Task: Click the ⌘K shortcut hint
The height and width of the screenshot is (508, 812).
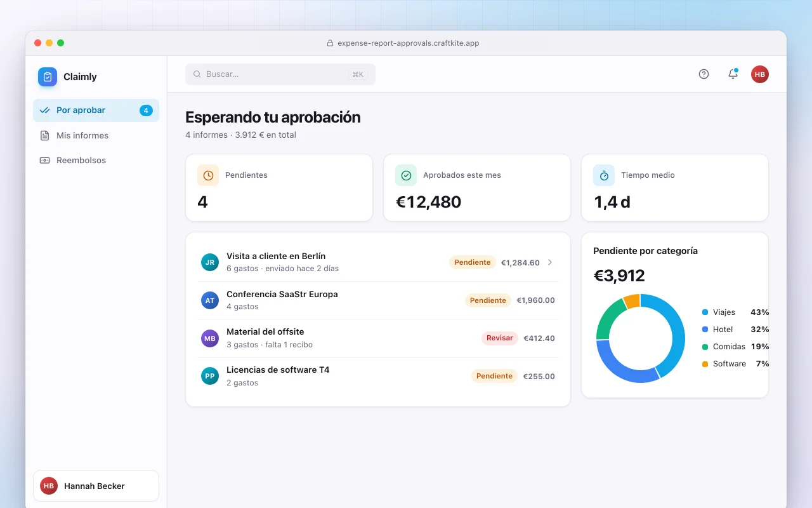Action: [x=358, y=74]
